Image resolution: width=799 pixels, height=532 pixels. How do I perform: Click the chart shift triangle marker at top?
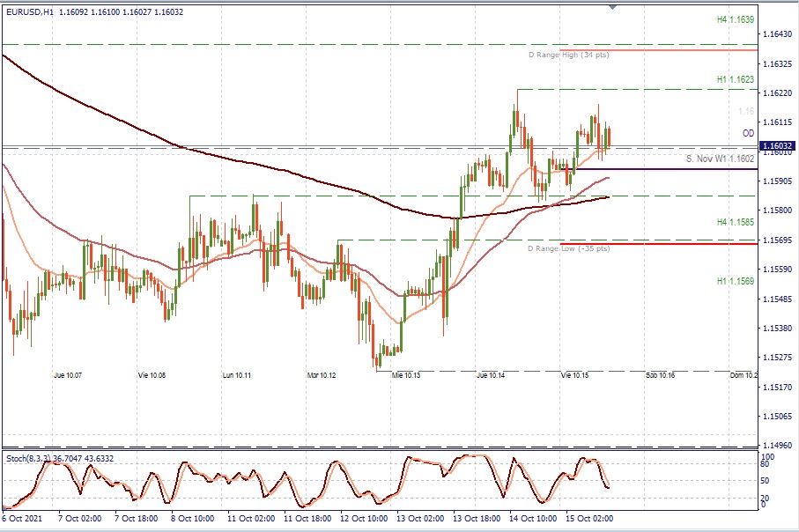612,7
